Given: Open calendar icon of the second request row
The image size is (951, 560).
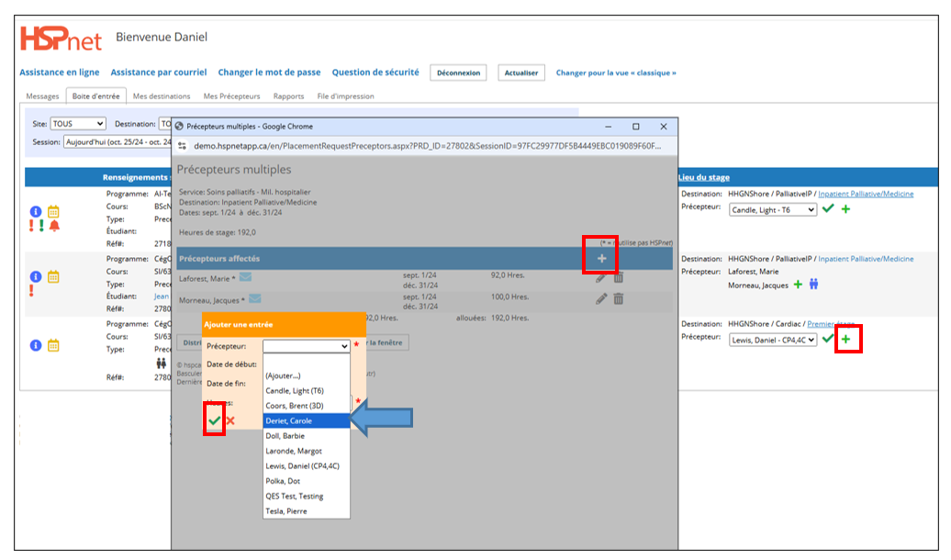Looking at the screenshot, I should point(53,276).
